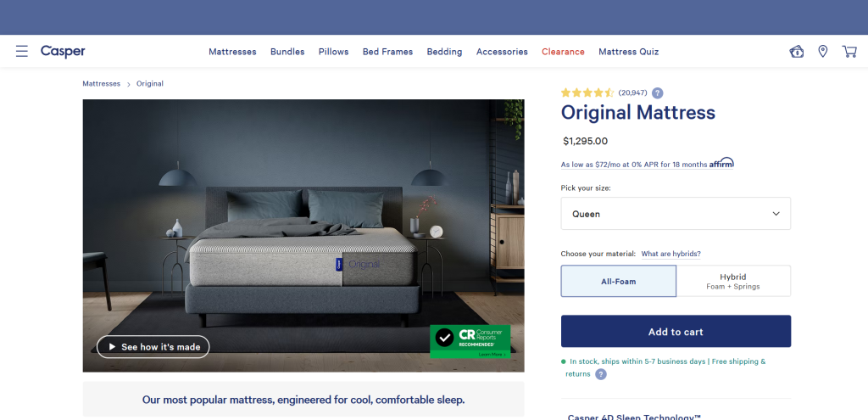The width and height of the screenshot is (868, 420).
Task: Open the shopping cart icon
Action: (x=849, y=52)
